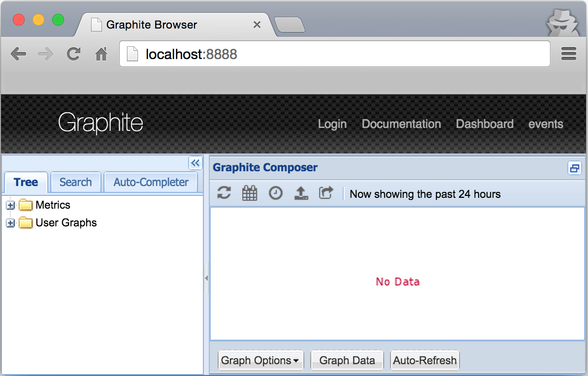
Task: Select the Graphite Browser tab
Action: pyautogui.click(x=175, y=25)
